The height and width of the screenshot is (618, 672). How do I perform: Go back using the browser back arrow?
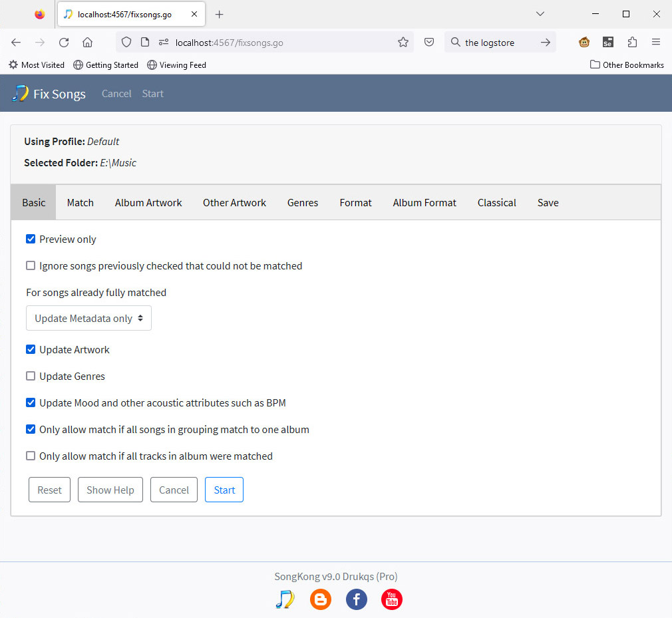click(x=16, y=43)
